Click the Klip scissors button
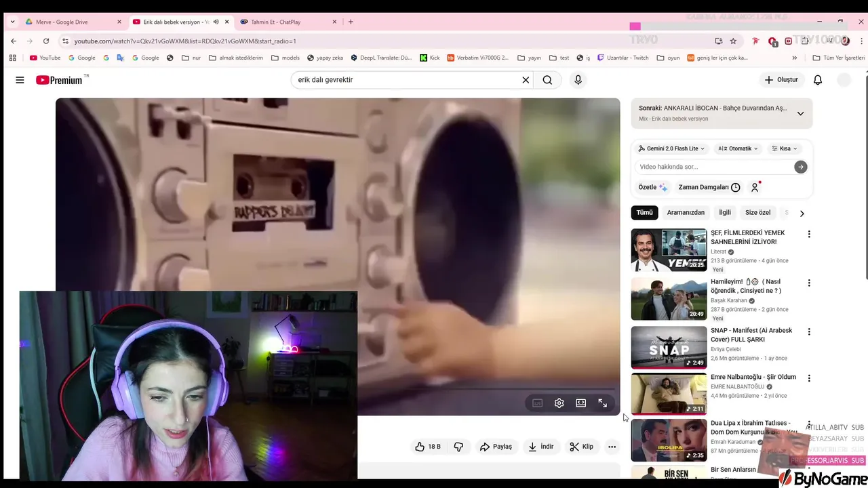Image resolution: width=868 pixels, height=488 pixels. click(581, 447)
